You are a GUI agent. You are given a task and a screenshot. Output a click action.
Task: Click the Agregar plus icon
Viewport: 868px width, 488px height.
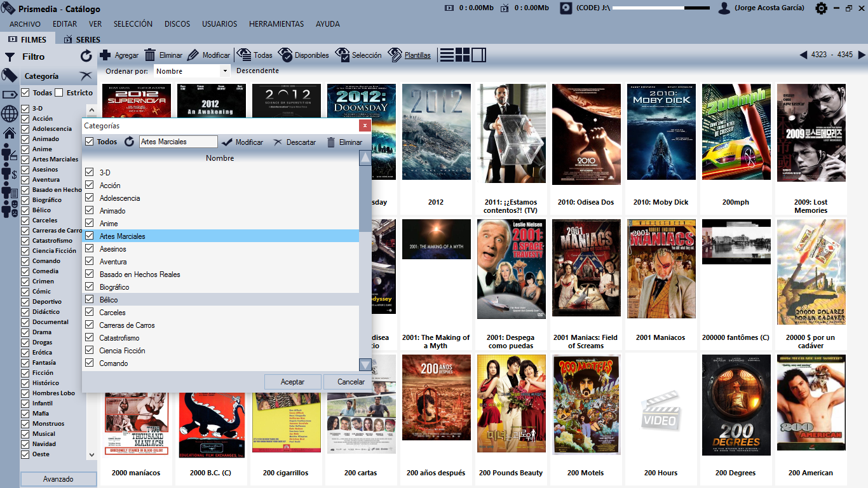tap(105, 55)
